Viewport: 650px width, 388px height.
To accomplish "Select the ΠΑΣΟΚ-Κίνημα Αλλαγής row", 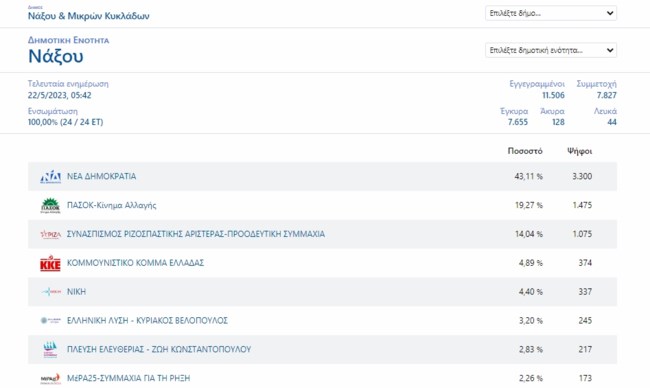I will tap(322, 205).
